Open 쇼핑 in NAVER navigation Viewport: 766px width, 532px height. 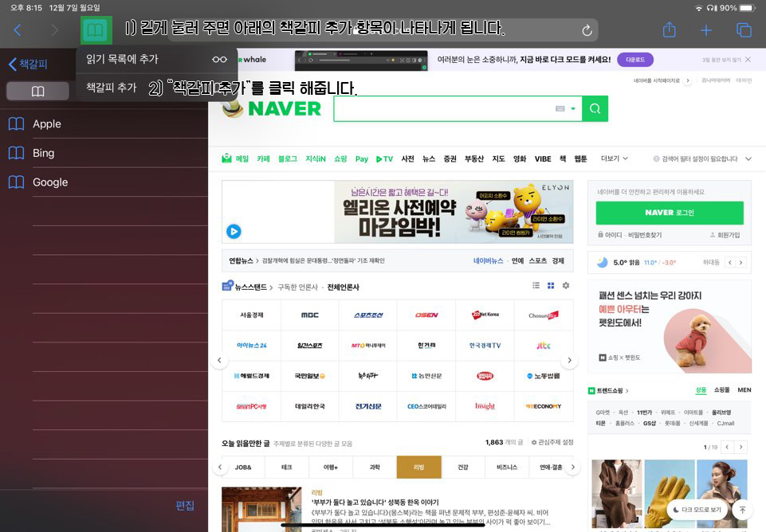click(x=340, y=158)
